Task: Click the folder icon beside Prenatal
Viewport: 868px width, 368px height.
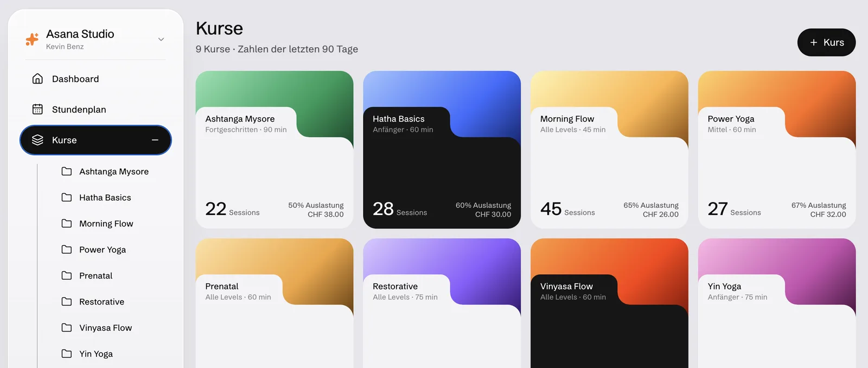Action: tap(67, 276)
